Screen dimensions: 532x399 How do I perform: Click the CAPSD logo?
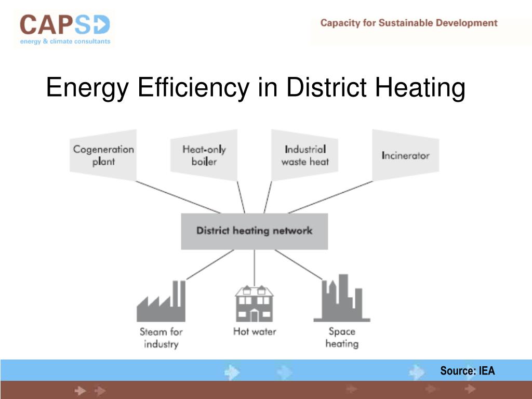tap(65, 29)
